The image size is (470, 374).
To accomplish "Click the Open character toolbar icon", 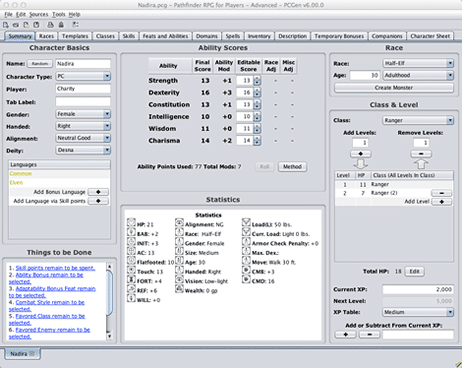I will pos(16,25).
